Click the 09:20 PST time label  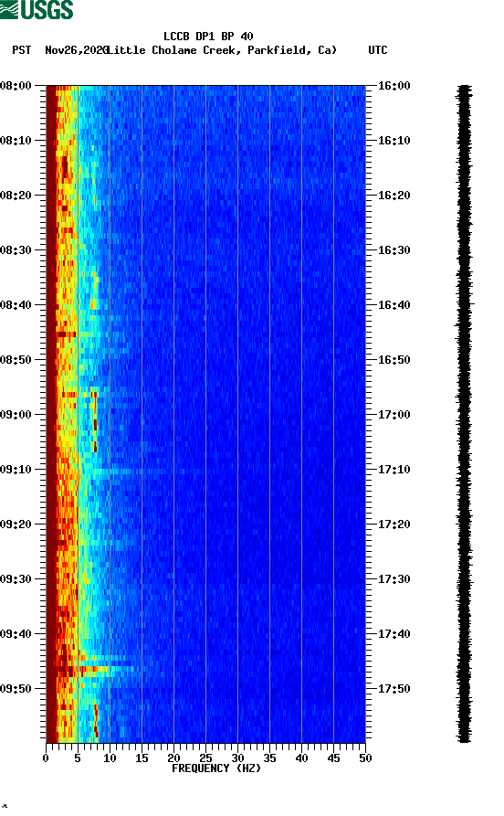(x=16, y=525)
